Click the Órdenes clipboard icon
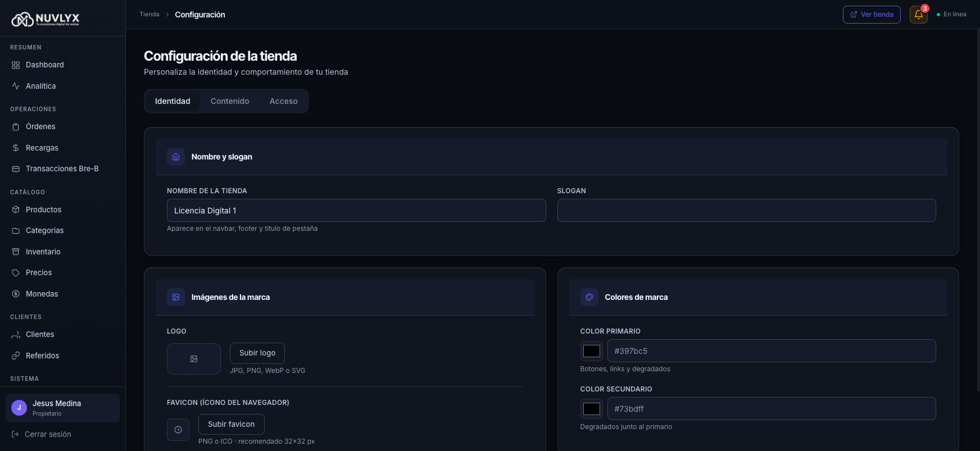 click(x=16, y=127)
